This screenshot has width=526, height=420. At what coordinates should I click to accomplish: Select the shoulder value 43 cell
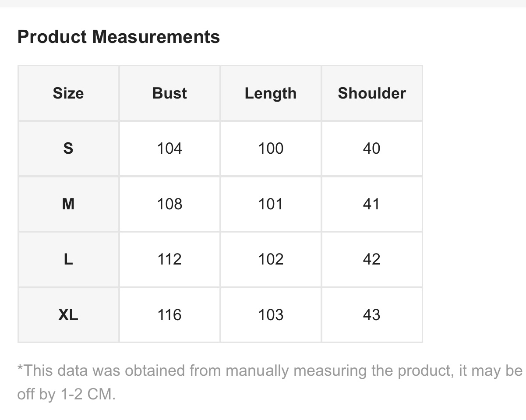click(372, 314)
